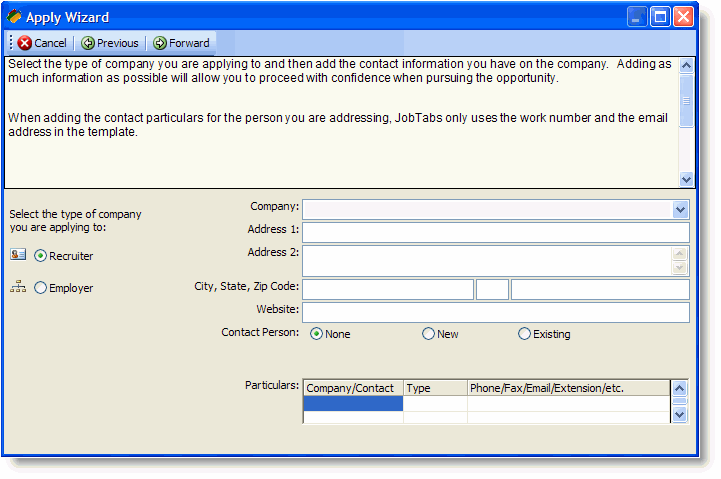Click the Previous arrow icon

tap(88, 43)
